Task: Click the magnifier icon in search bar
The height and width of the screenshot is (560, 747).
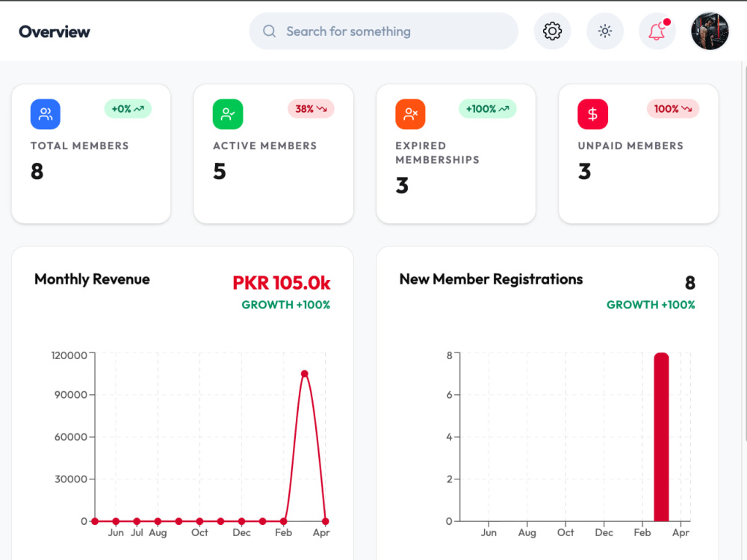Action: pyautogui.click(x=269, y=31)
